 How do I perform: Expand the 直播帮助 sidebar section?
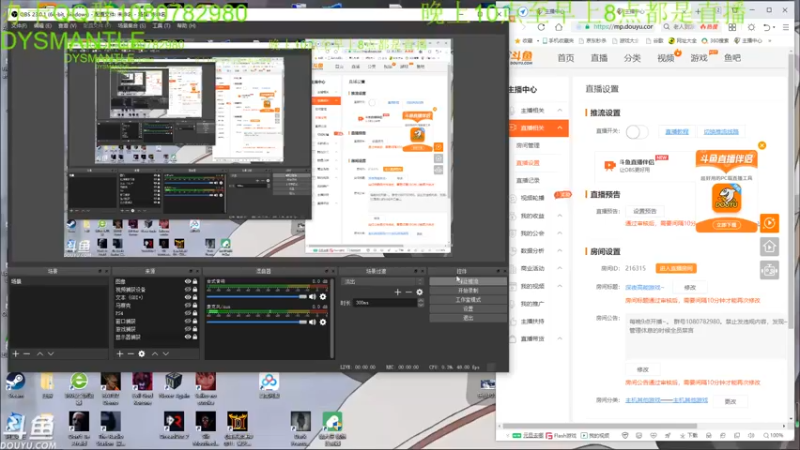click(560, 338)
